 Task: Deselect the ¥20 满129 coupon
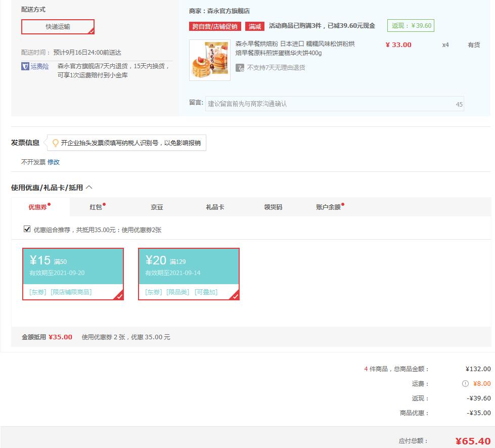(x=189, y=274)
